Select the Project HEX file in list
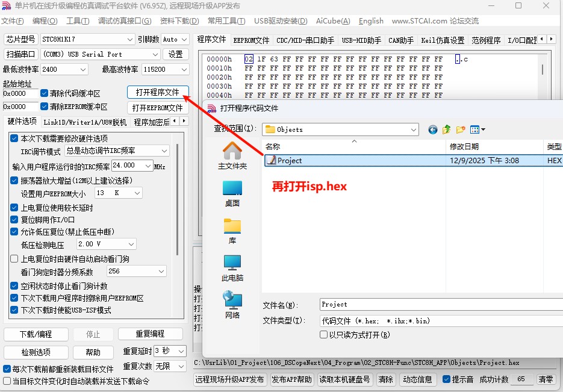This screenshot has width=563, height=392. [290, 161]
